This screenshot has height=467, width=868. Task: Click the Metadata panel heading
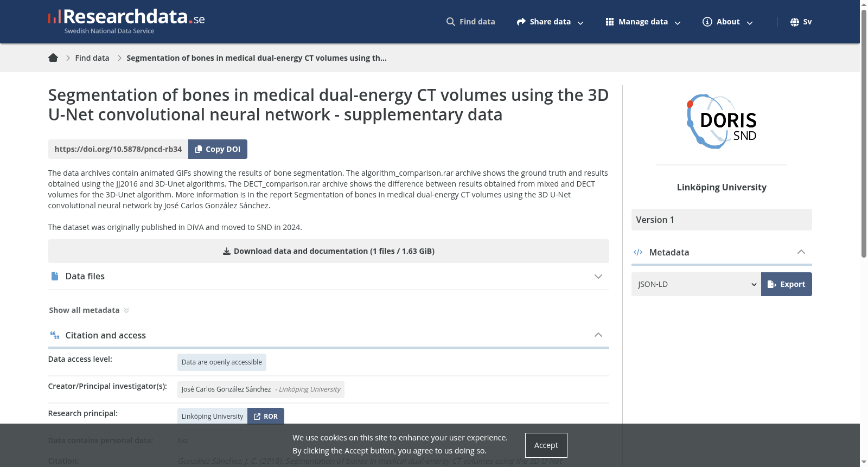tap(669, 252)
